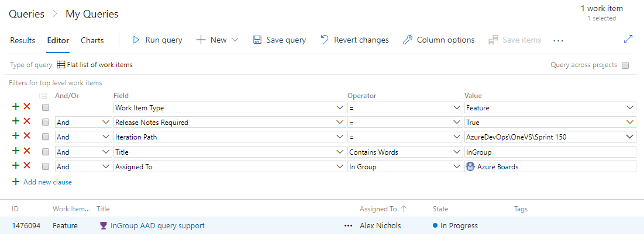Click the full screen expand icon

click(628, 40)
